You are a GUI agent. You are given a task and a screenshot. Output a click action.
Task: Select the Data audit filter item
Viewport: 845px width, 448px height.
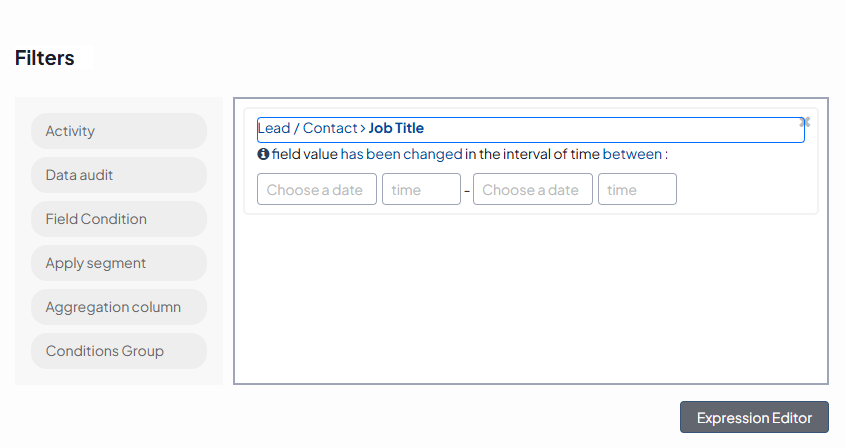pos(119,175)
